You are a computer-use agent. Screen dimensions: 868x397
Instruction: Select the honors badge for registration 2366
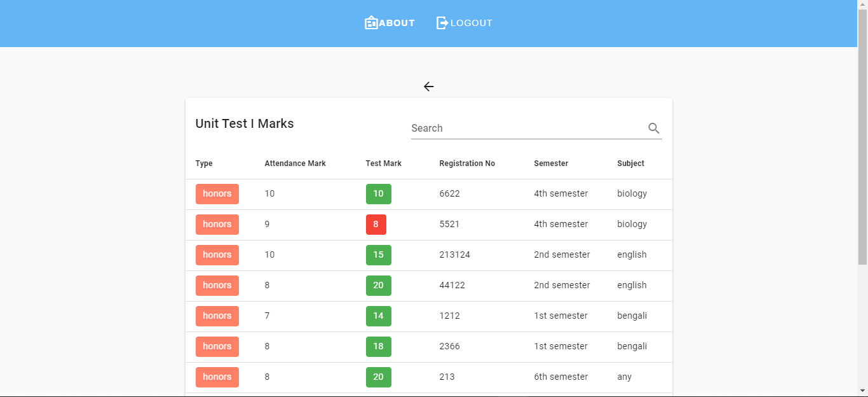click(217, 346)
